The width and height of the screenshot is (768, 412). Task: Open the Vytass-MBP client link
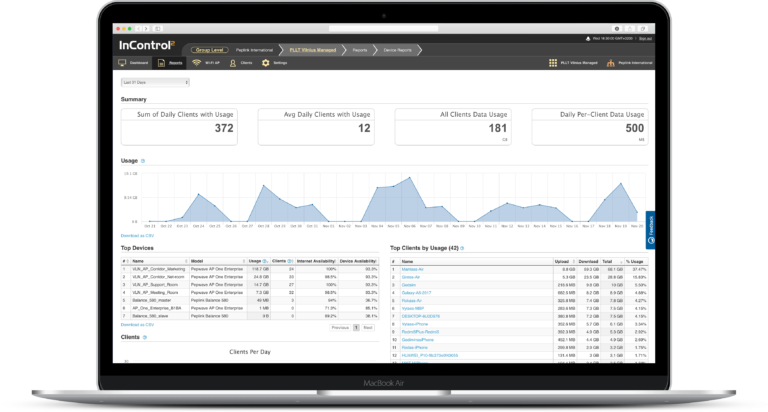point(412,309)
